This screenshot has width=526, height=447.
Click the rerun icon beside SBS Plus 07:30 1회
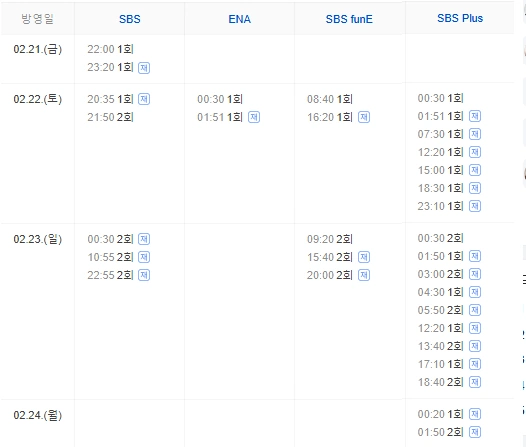point(475,134)
